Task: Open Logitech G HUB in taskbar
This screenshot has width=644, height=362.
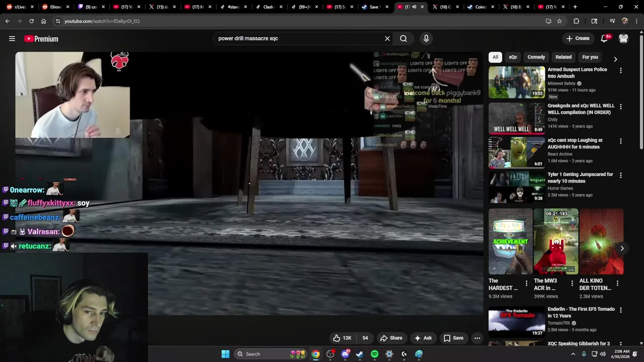Action: coord(404,354)
